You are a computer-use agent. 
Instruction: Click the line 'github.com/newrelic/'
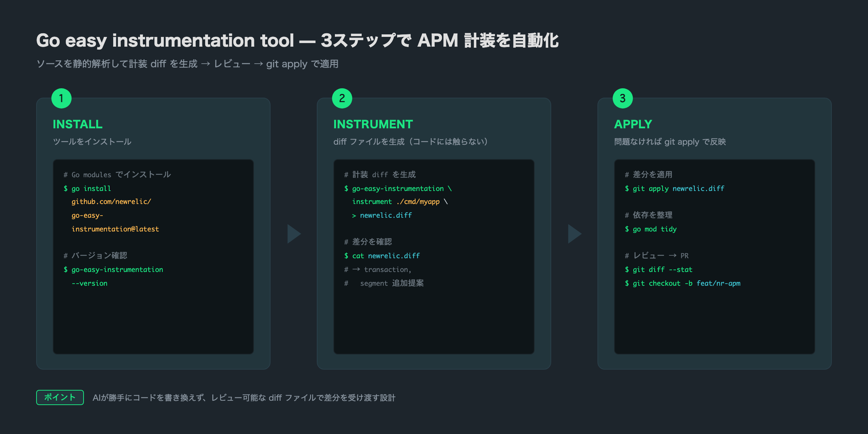tap(111, 202)
